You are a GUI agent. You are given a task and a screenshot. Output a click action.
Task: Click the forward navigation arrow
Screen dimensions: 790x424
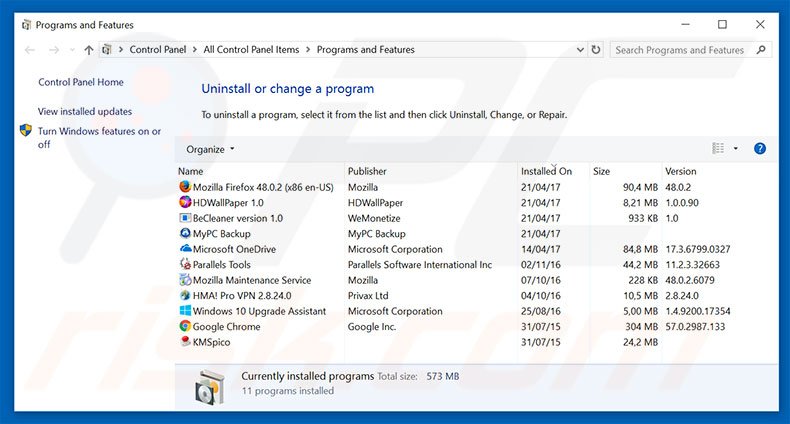pyautogui.click(x=54, y=50)
